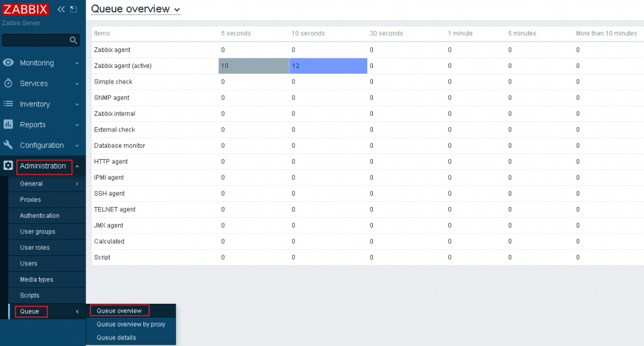Click the Calculated row label
The height and width of the screenshot is (346, 644).
[x=109, y=242]
